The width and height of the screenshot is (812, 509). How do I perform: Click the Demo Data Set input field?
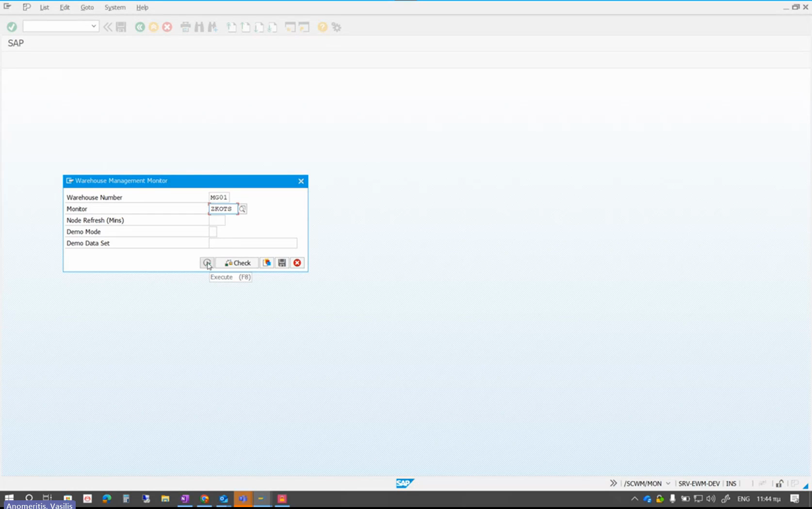click(253, 243)
